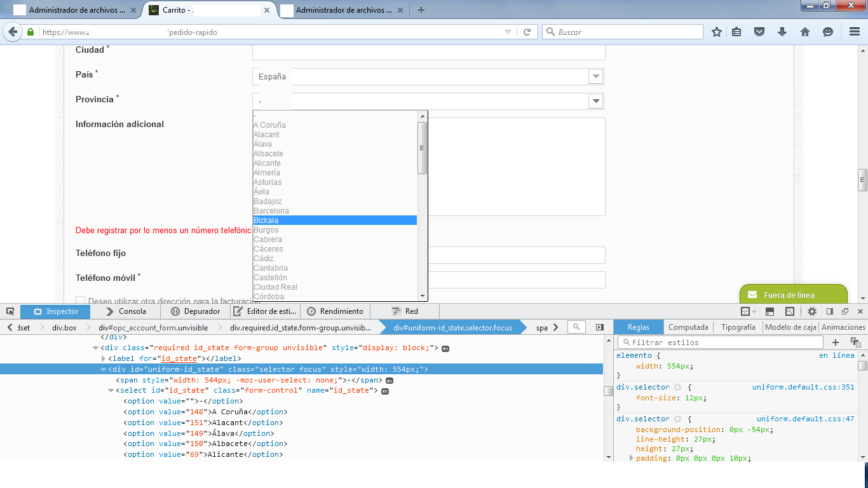The image size is (868, 488).
Task: Click the Teléfono móvil input field
Action: coord(516,280)
